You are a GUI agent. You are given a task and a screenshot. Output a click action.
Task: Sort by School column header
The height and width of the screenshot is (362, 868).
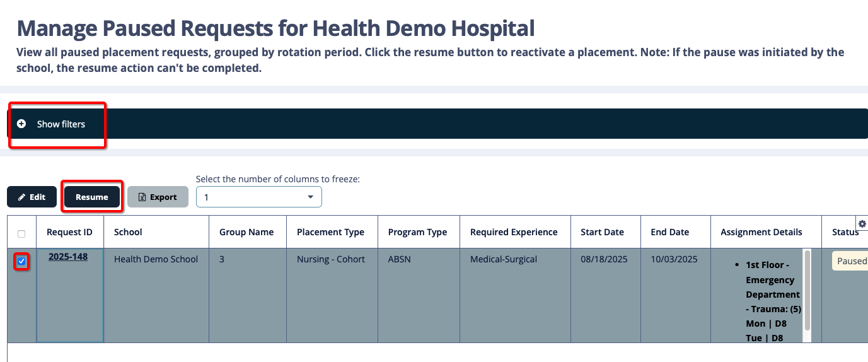[x=128, y=232]
